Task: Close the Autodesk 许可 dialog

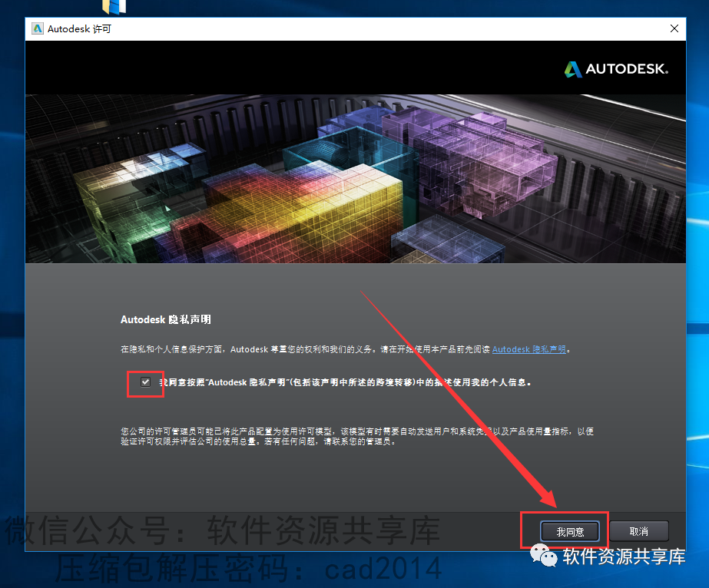Action: point(674,28)
